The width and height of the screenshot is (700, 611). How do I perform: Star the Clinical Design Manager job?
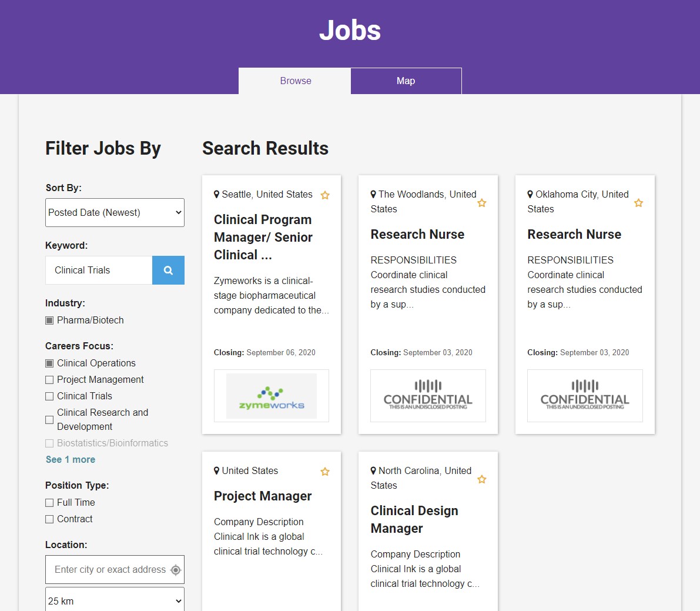point(482,479)
